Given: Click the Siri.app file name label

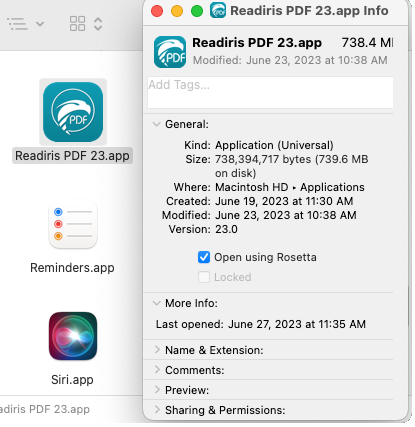Looking at the screenshot, I should [72, 380].
